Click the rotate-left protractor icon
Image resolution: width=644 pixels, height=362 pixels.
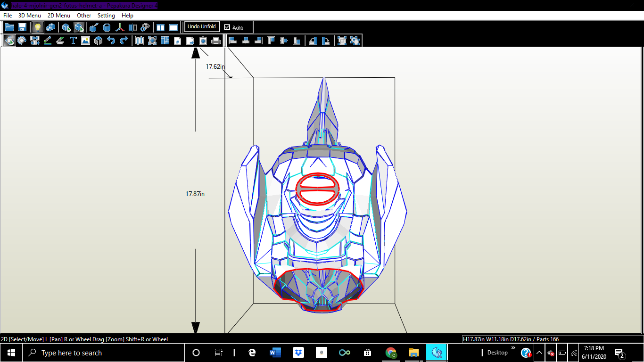click(313, 41)
